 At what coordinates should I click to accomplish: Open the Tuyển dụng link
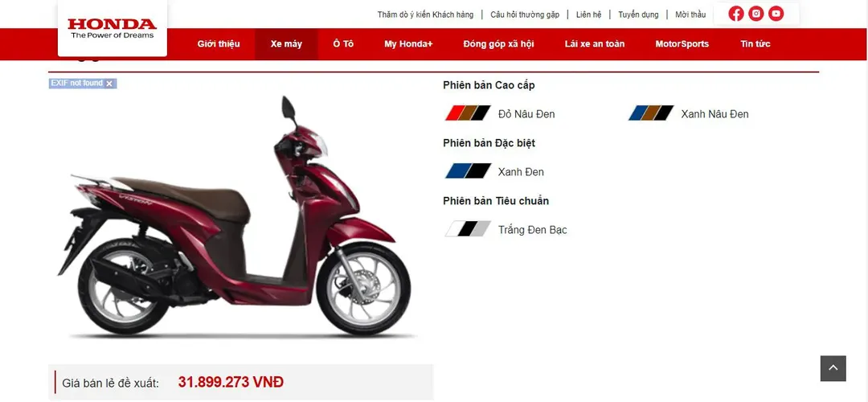click(638, 14)
